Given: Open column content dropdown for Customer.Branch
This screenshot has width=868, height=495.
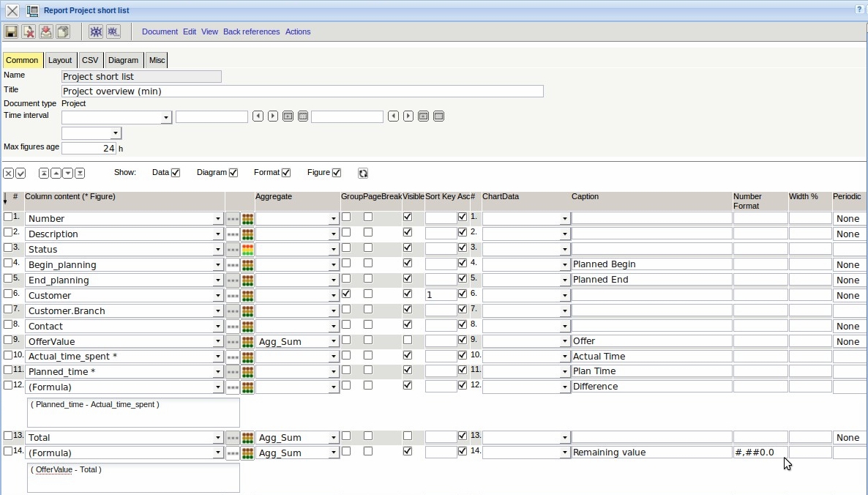Looking at the screenshot, I should pyautogui.click(x=217, y=311).
